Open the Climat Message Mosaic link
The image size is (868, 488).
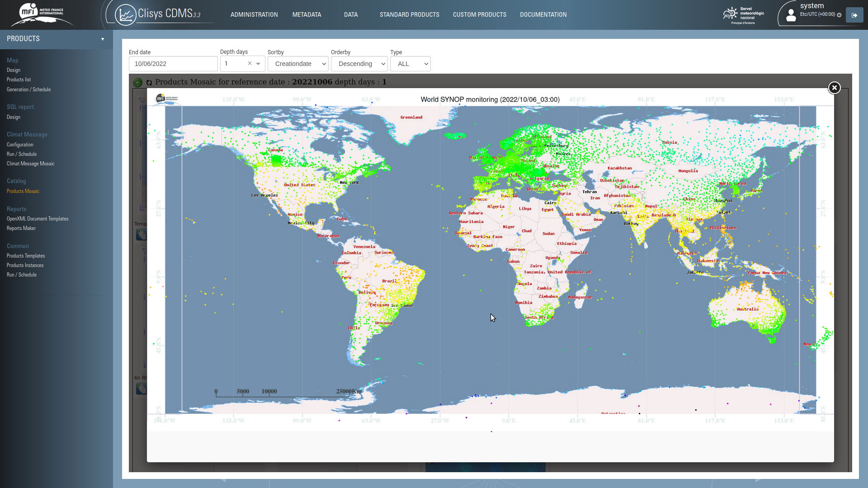pyautogui.click(x=30, y=164)
